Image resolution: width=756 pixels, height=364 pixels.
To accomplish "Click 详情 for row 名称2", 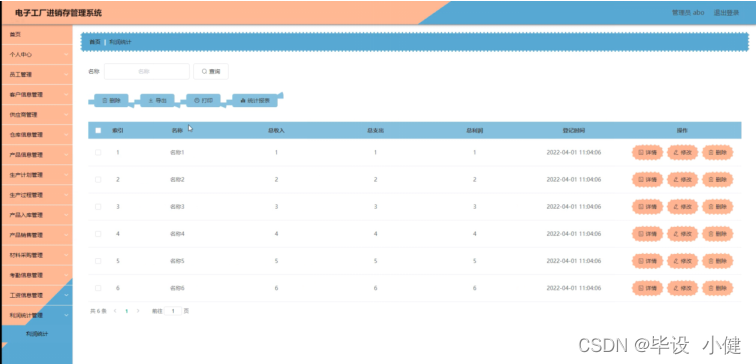I will click(x=648, y=179).
